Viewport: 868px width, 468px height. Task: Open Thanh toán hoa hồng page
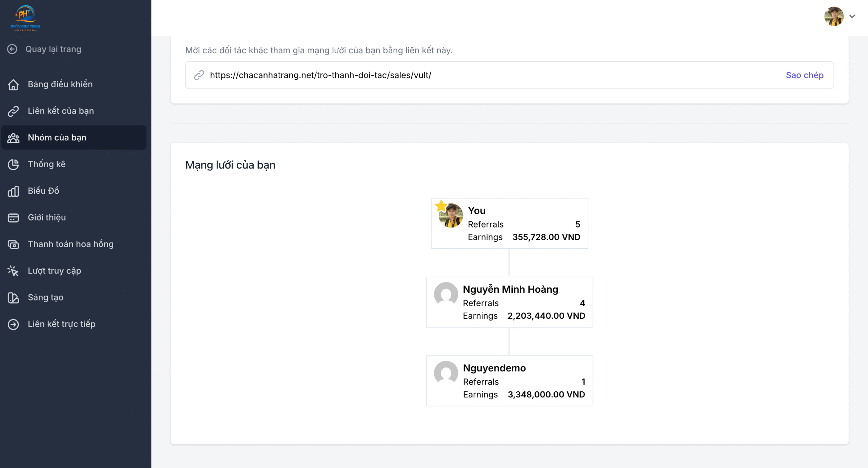click(x=71, y=244)
